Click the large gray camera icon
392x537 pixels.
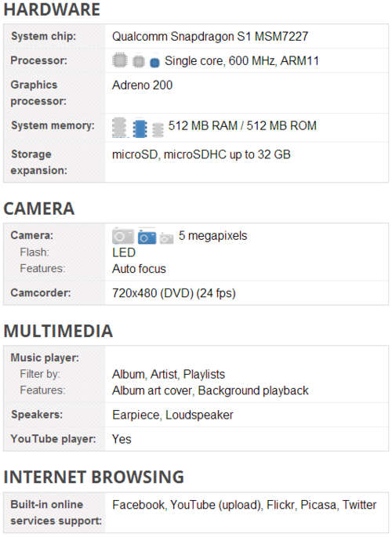point(123,236)
